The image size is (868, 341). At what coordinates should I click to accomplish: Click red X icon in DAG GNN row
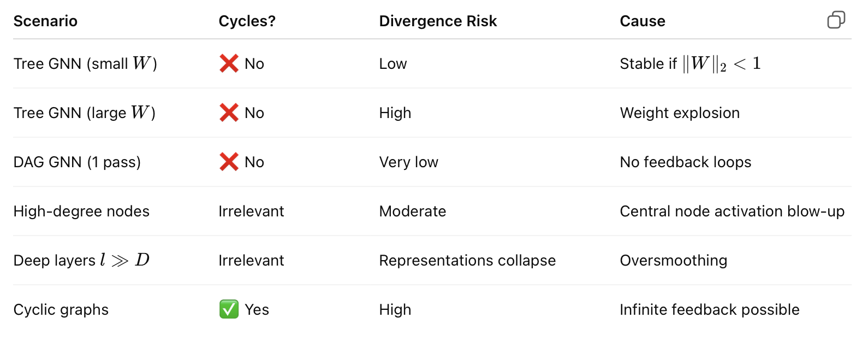[x=229, y=162]
